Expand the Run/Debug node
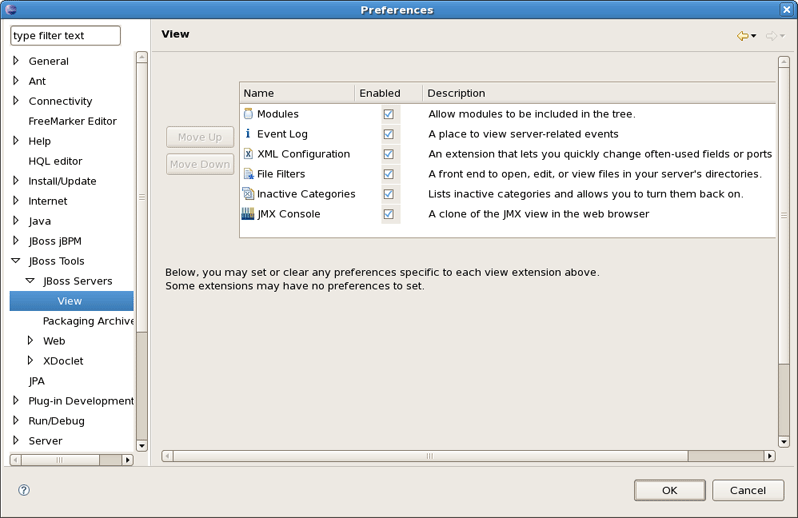 pos(16,420)
